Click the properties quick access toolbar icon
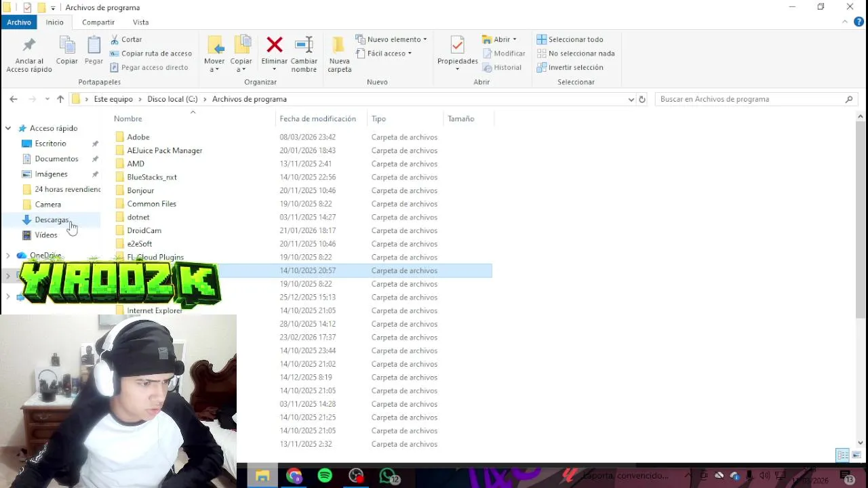Viewport: 868px width, 488px height. [x=27, y=7]
